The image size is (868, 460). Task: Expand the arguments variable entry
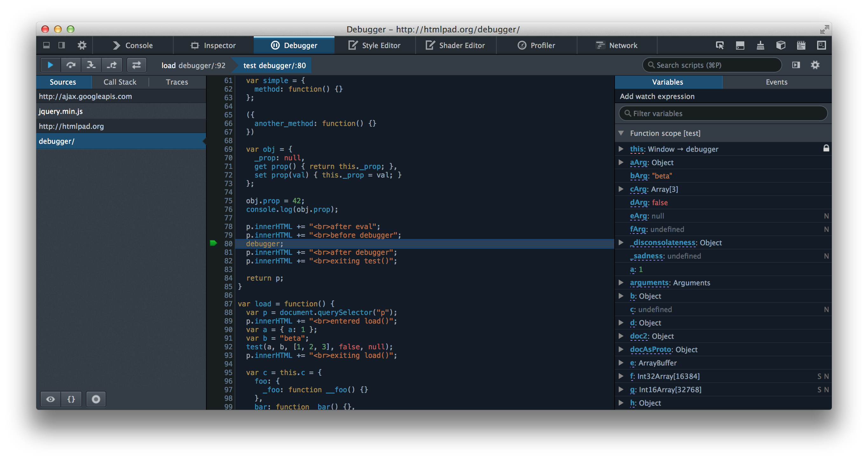click(x=621, y=282)
